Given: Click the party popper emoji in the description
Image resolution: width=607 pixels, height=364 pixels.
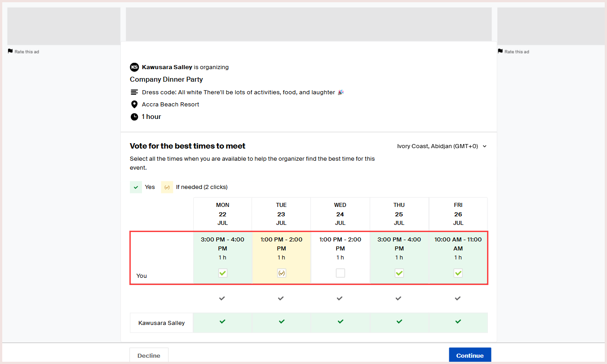Looking at the screenshot, I should click(x=341, y=92).
